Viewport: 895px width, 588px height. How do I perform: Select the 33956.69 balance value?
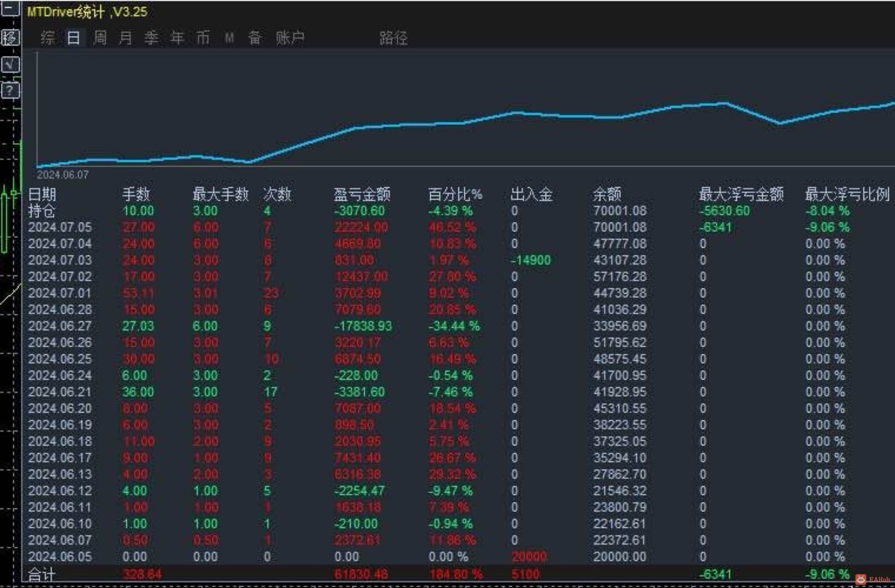click(620, 326)
